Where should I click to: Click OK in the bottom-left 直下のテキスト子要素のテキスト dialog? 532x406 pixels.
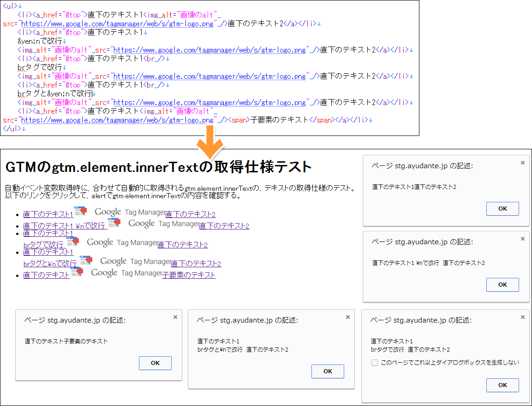(x=155, y=363)
